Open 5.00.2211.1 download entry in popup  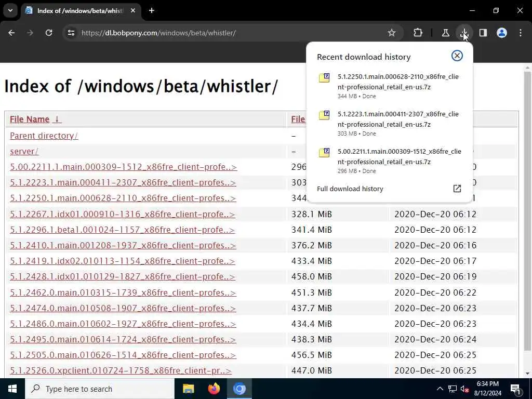pos(389,161)
